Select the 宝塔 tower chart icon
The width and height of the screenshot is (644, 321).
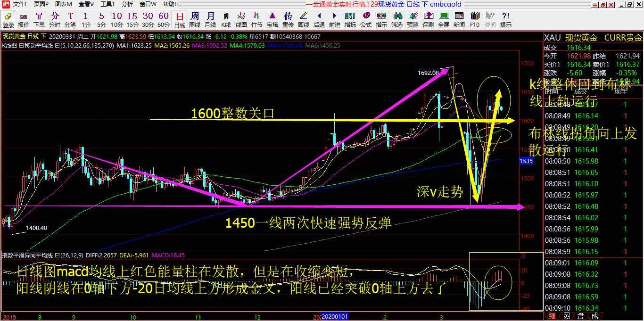pos(272,20)
